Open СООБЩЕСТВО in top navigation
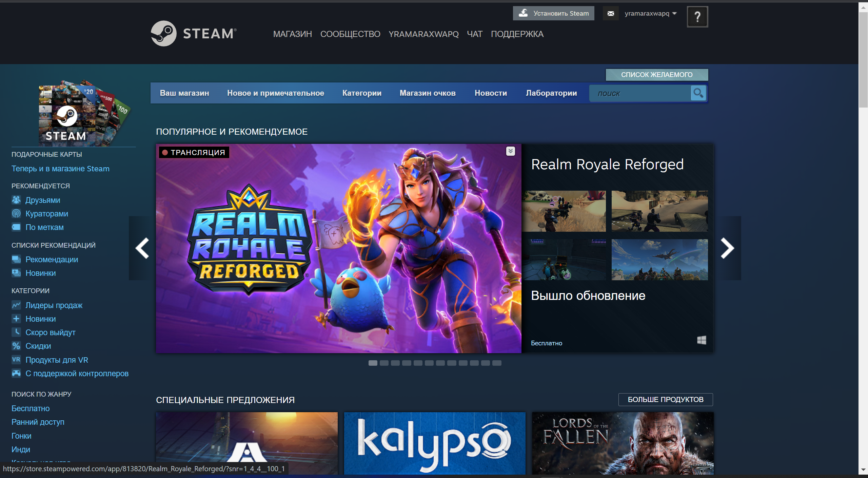The width and height of the screenshot is (868, 478). (350, 34)
